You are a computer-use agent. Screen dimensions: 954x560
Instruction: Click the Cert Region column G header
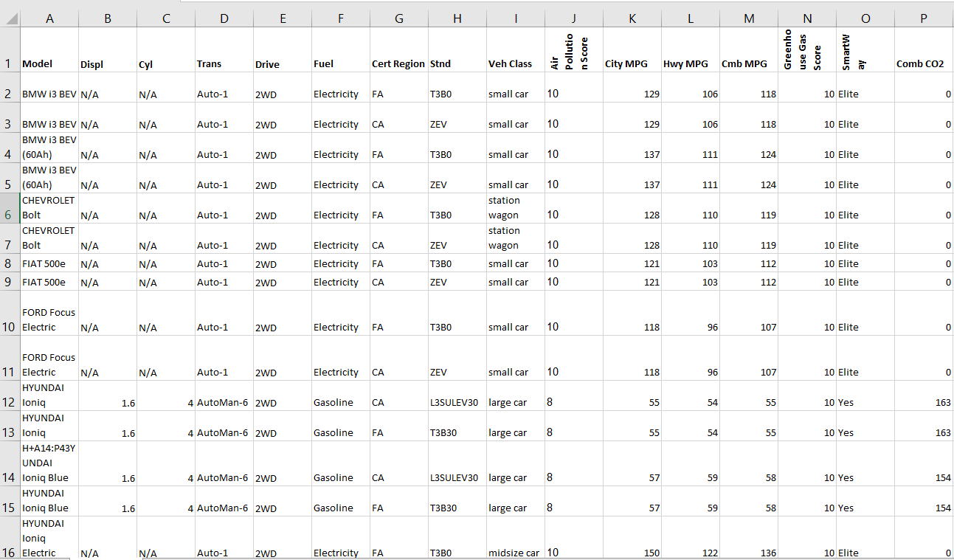398,16
